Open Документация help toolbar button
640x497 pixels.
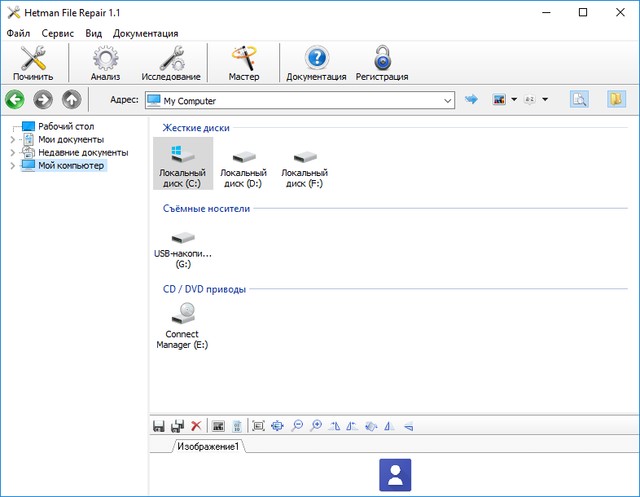[x=316, y=63]
